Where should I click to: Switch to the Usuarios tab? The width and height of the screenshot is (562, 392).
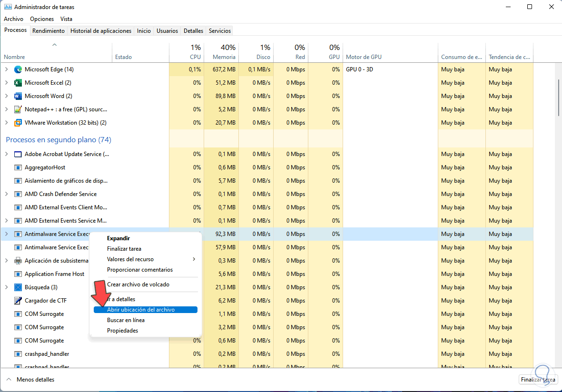click(167, 31)
